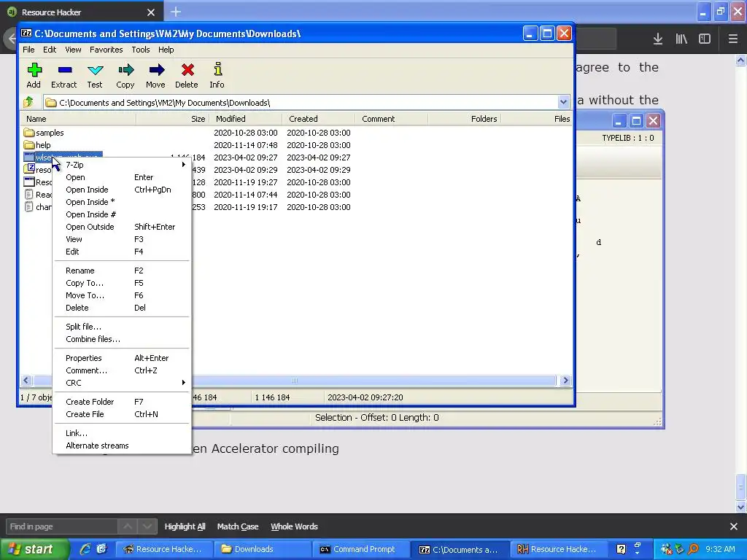The width and height of the screenshot is (747, 560).
Task: Choose Copy To... from context menu
Action: [122, 283]
